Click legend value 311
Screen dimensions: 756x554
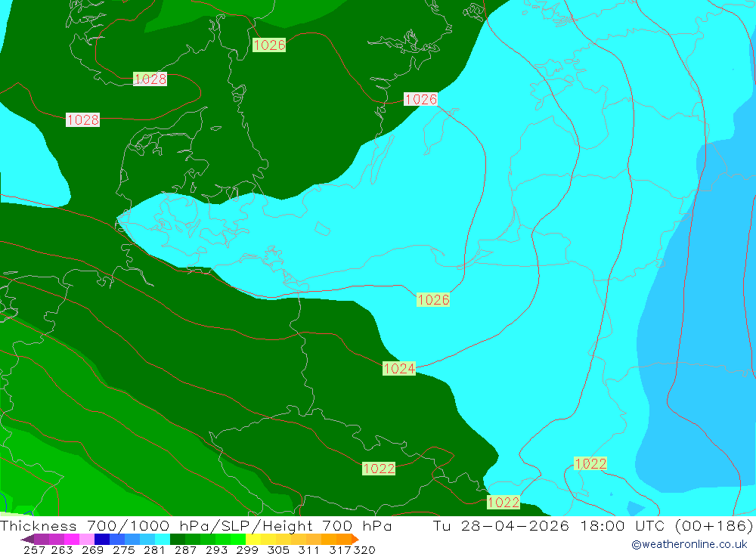[x=308, y=549]
